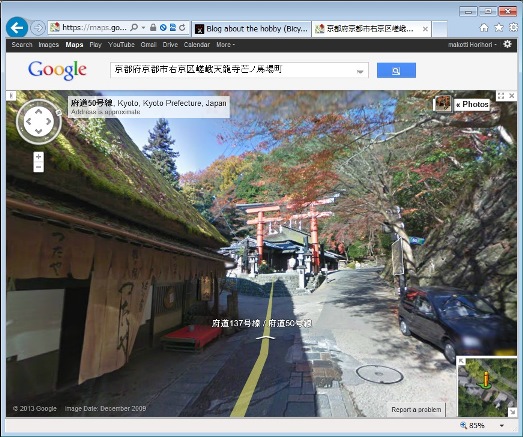Rotate the Street View compass control
Image resolution: width=523 pixels, height=437 pixels.
coord(39,122)
